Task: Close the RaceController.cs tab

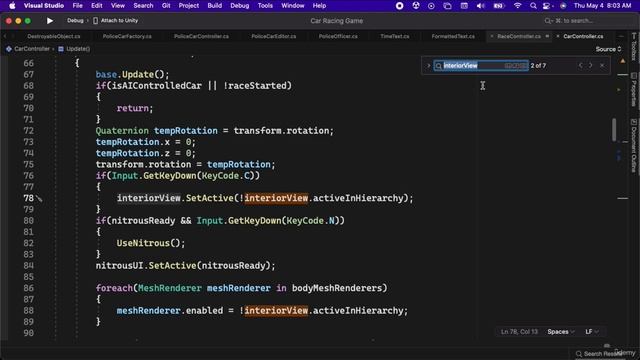Action: [x=492, y=36]
